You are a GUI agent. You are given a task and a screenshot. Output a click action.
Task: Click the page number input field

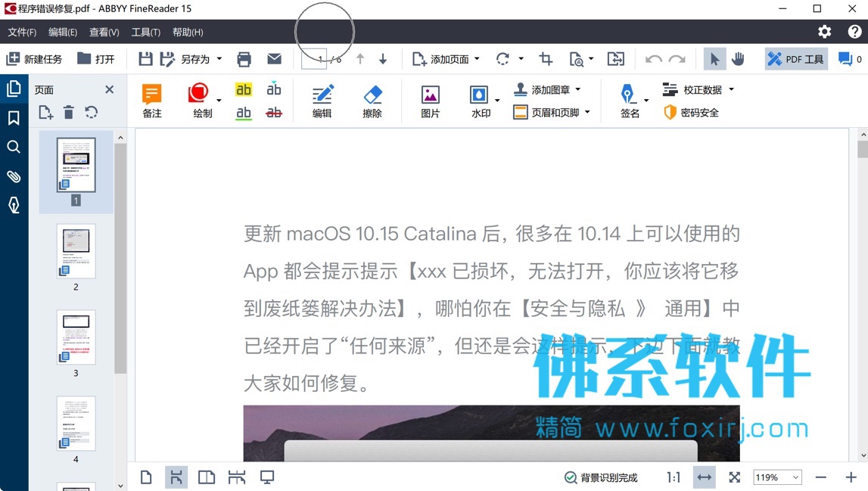(314, 59)
